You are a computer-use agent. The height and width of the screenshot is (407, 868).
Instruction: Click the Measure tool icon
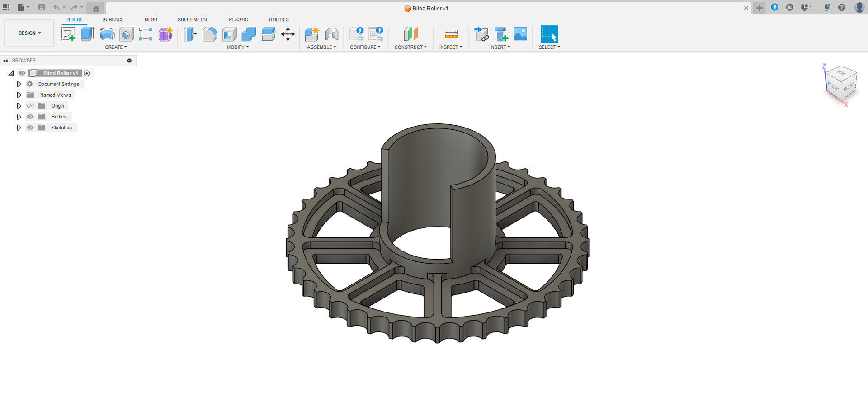(x=451, y=34)
